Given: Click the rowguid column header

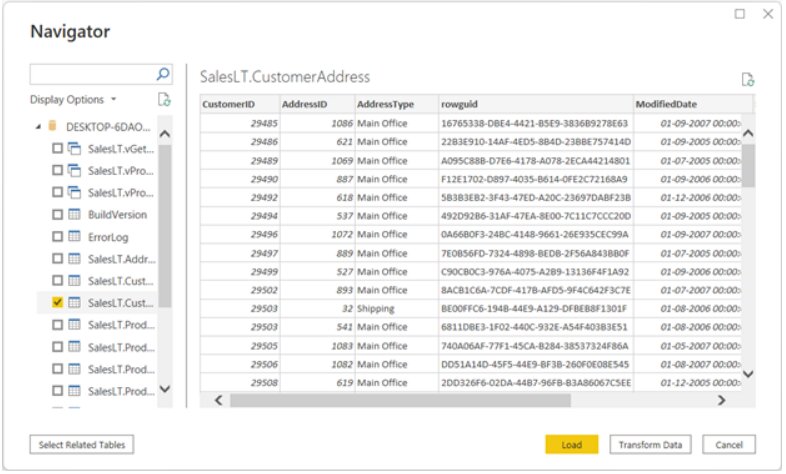Looking at the screenshot, I should coord(536,104).
